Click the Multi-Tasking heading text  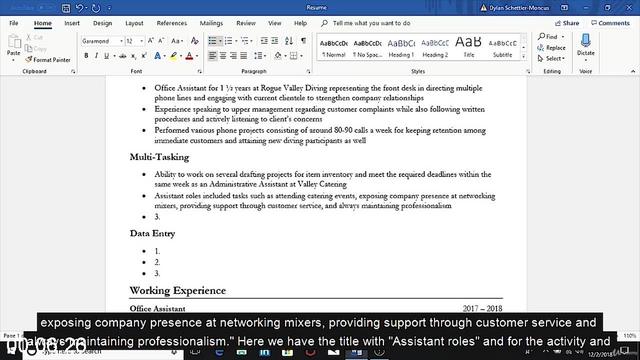tap(159, 157)
